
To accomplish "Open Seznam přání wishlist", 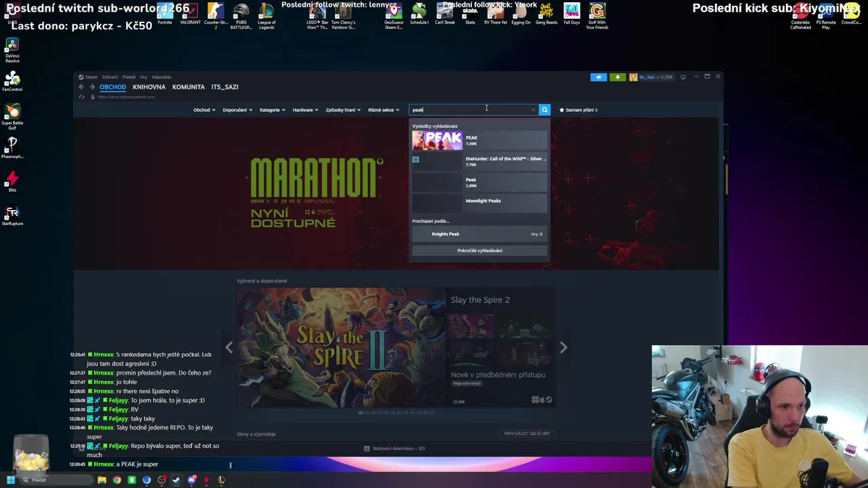I will [578, 110].
